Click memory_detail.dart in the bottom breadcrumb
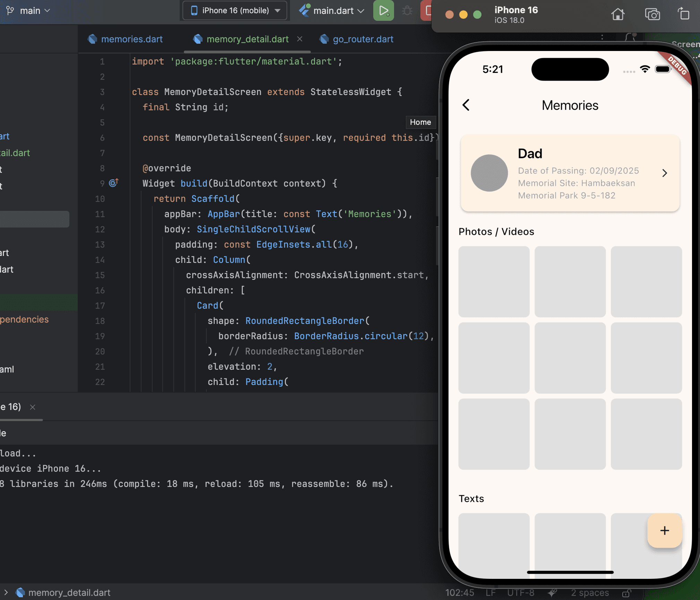Screen dimensions: 700x600 pyautogui.click(x=69, y=592)
